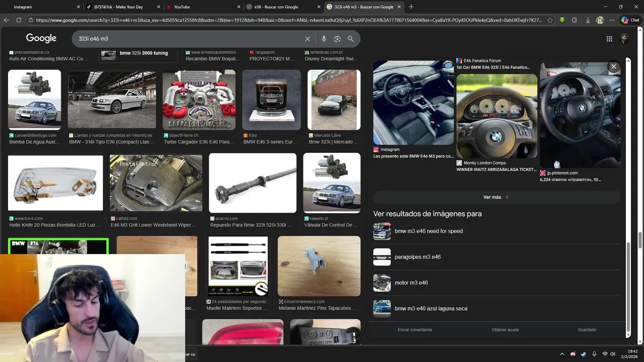
Task: Open the E46 M3 Grill Lower Windshield image
Action: pyautogui.click(x=156, y=183)
